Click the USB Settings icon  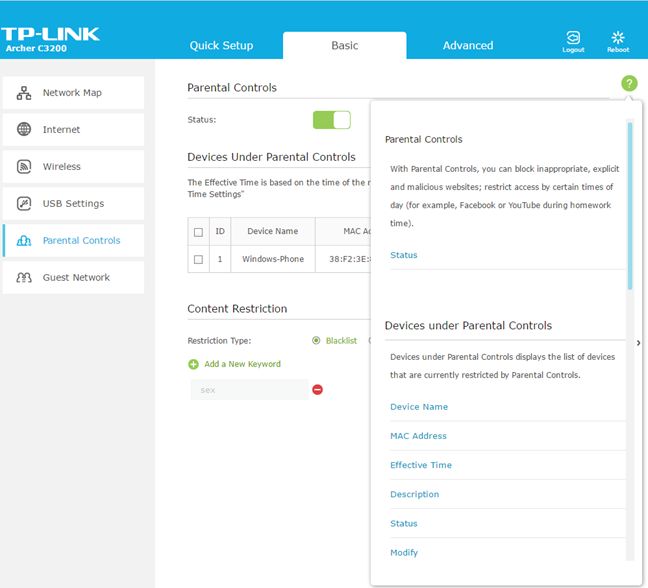pos(24,203)
